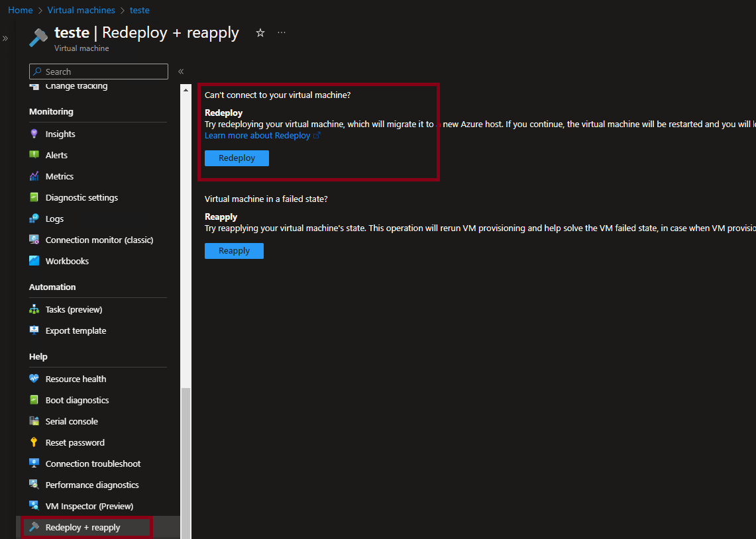Click the VM Inspector (Preview) icon
The height and width of the screenshot is (539, 756).
pyautogui.click(x=34, y=506)
